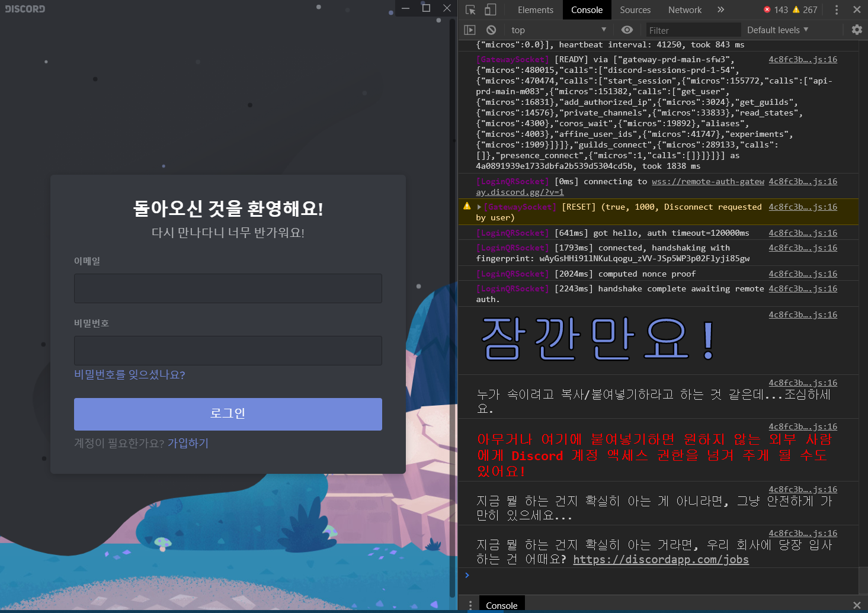868x613 pixels.
Task: Open source link beside READY log entry
Action: [x=803, y=59]
